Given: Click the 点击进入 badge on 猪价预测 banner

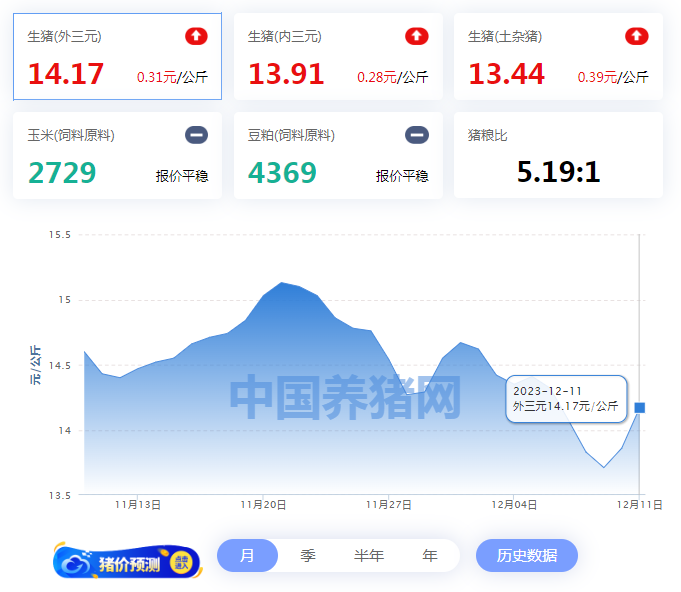Looking at the screenshot, I should (x=182, y=563).
